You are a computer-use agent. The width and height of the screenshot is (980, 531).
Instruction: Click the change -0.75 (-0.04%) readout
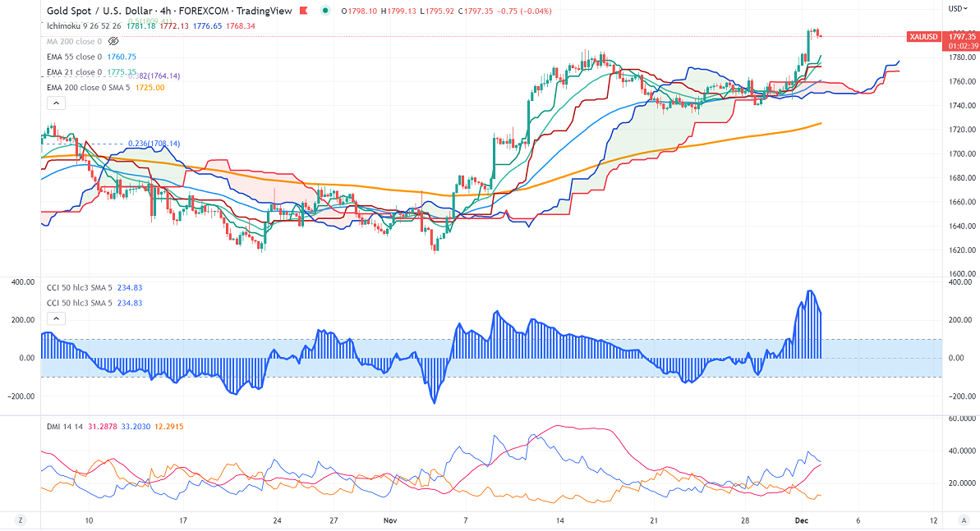(x=525, y=11)
